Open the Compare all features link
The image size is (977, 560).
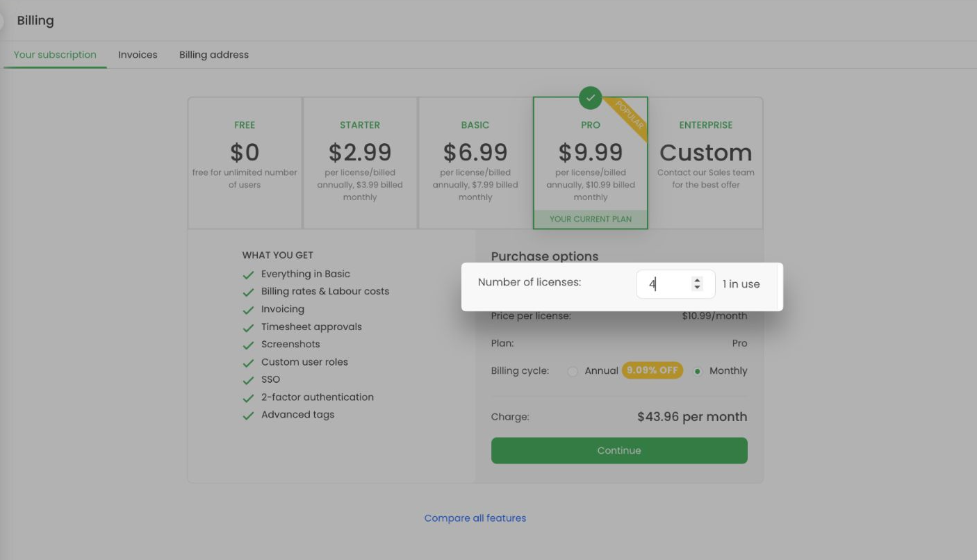coord(475,518)
